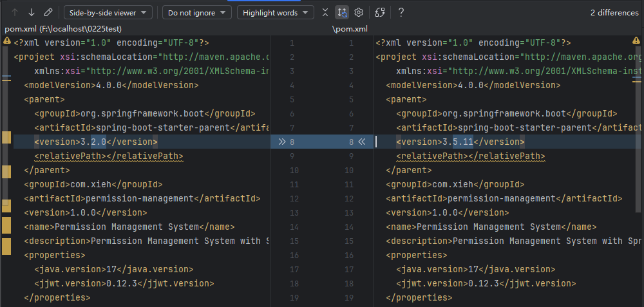Open the Highlight words dropdown
Viewport: 644px width, 307px height.
click(275, 12)
